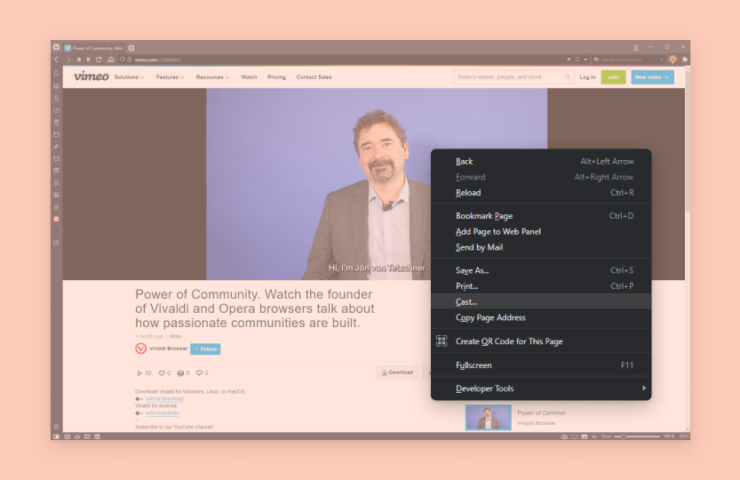Expand the Developer Tools submenu
This screenshot has height=480, width=740.
point(541,388)
